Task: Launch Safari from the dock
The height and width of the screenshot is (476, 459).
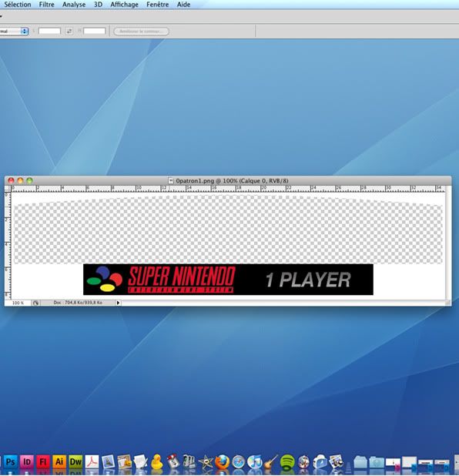Action: 239,462
